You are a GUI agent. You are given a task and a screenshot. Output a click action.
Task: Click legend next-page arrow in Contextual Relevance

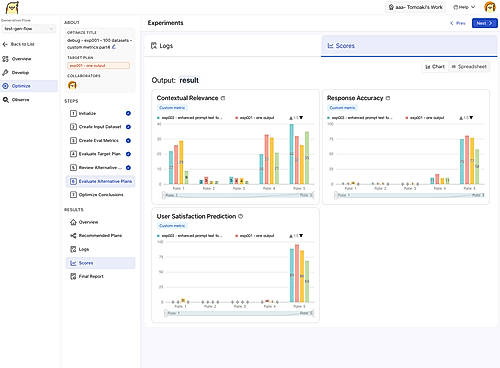(x=301, y=118)
